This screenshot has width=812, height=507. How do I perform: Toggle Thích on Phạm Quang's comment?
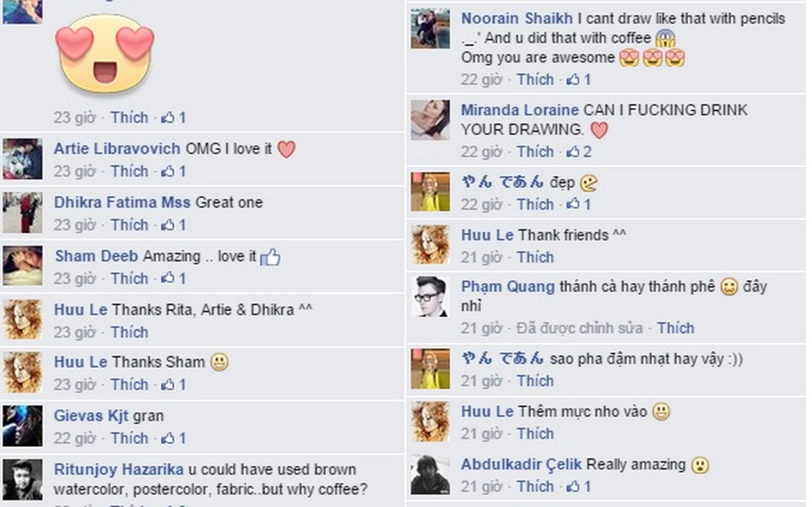(675, 328)
